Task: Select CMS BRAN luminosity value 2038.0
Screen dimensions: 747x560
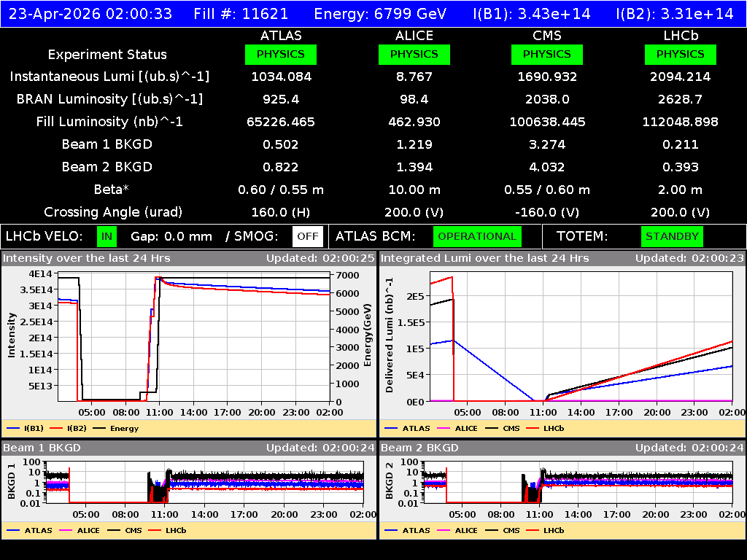Action: tap(547, 99)
